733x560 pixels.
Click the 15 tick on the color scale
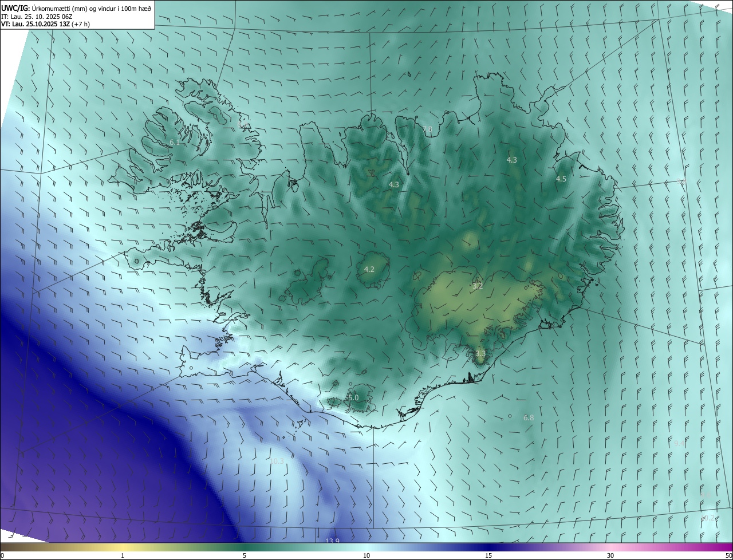tap(488, 555)
